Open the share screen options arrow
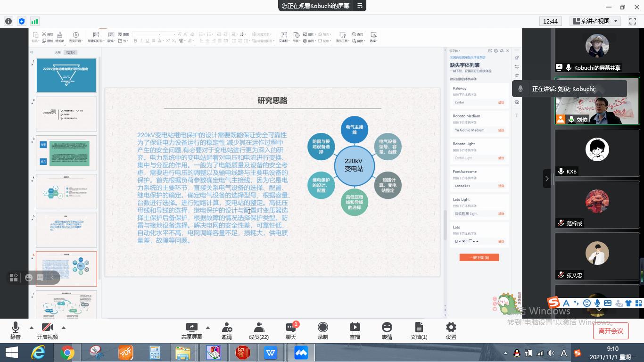 207,328
